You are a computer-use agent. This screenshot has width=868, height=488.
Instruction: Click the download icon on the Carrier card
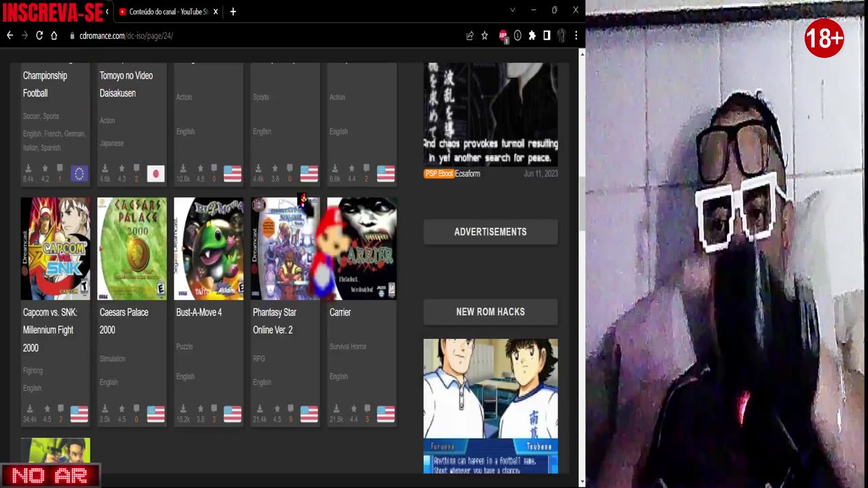point(336,409)
